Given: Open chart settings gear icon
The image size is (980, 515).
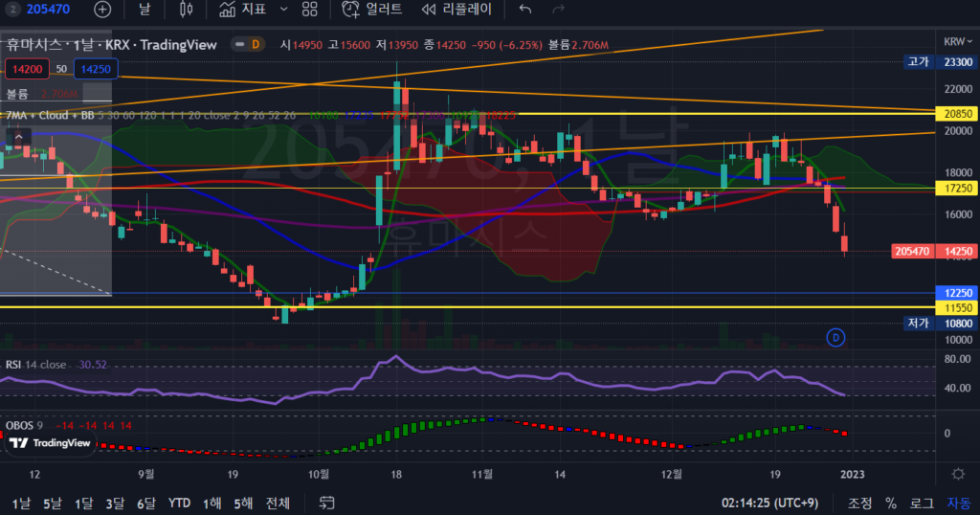Looking at the screenshot, I should tap(957, 474).
